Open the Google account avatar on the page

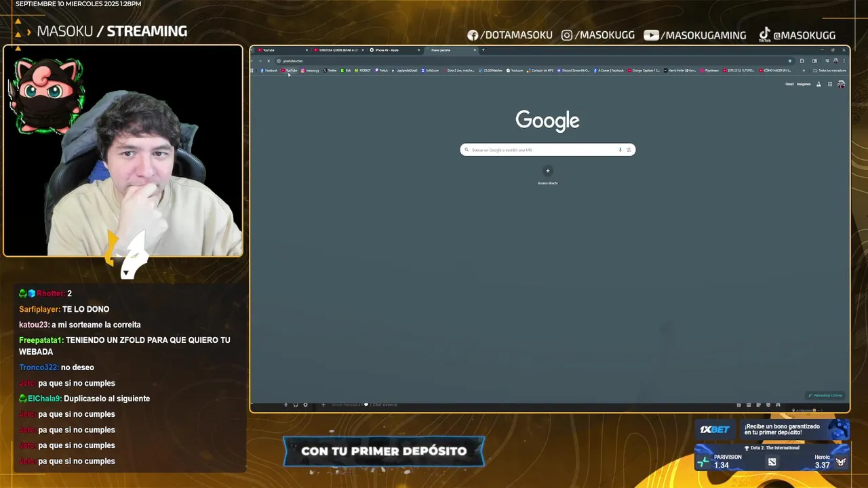pyautogui.click(x=841, y=84)
